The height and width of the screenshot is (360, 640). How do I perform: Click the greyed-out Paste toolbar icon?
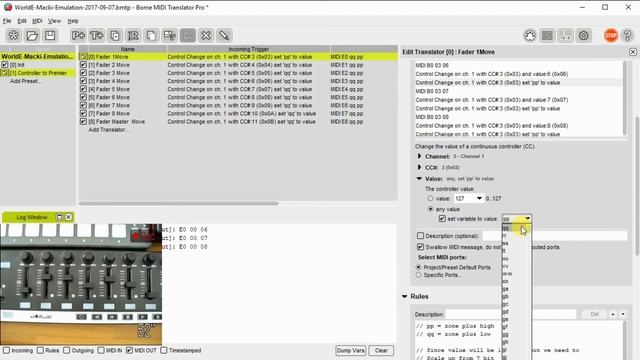click(x=188, y=36)
